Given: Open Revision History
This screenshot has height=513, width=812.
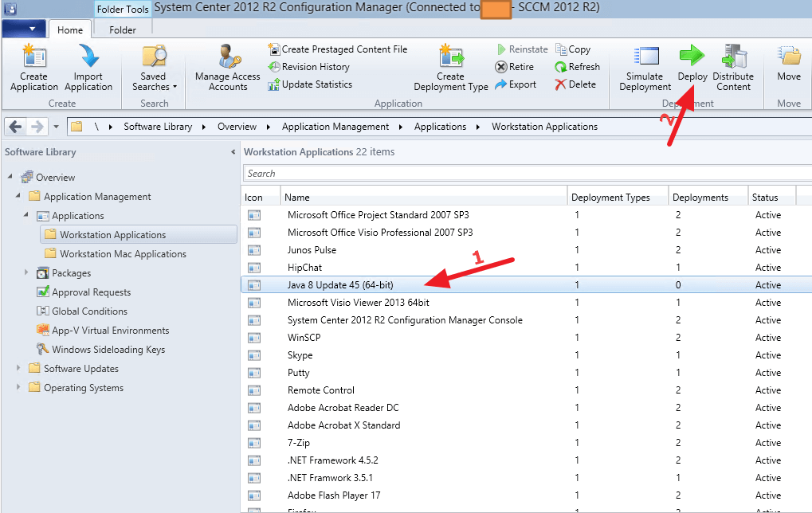Looking at the screenshot, I should [x=308, y=67].
